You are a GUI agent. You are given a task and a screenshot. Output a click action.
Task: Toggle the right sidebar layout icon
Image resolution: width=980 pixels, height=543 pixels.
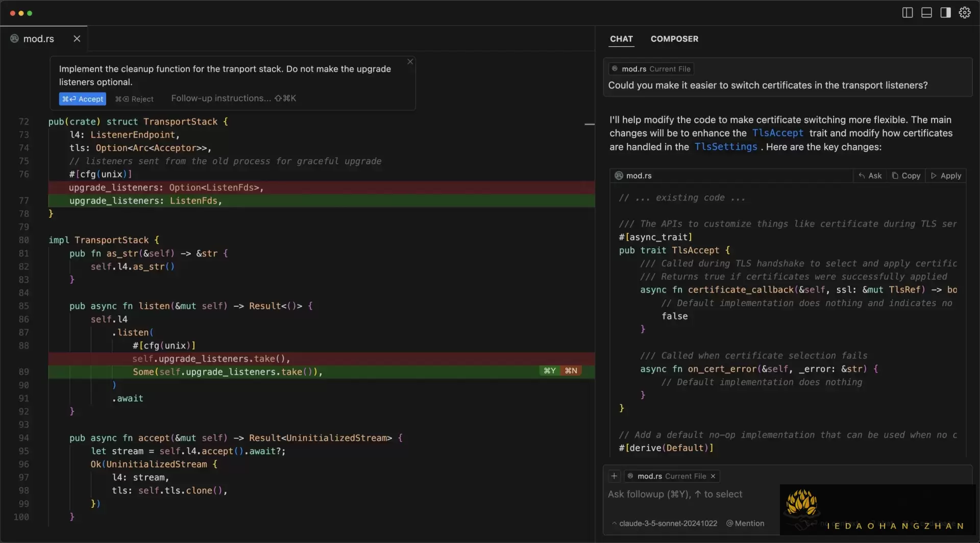point(945,13)
